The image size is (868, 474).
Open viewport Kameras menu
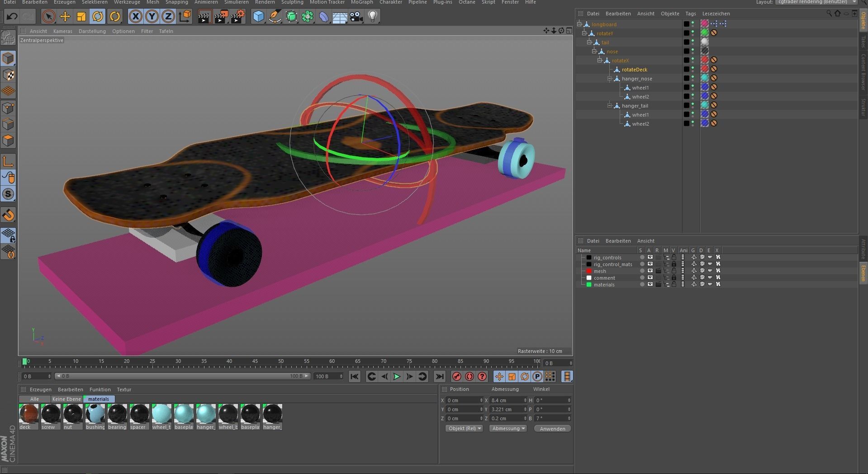click(x=62, y=31)
